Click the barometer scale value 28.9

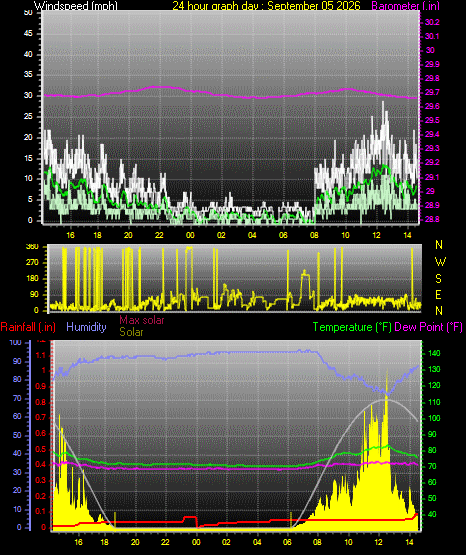(x=432, y=205)
